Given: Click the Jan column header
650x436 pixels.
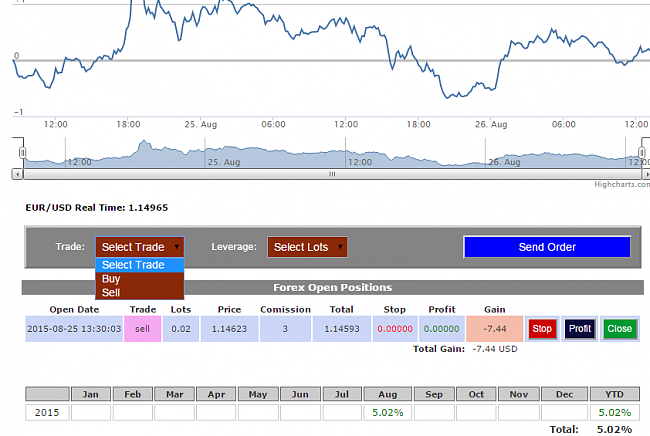Looking at the screenshot, I should (x=91, y=394).
